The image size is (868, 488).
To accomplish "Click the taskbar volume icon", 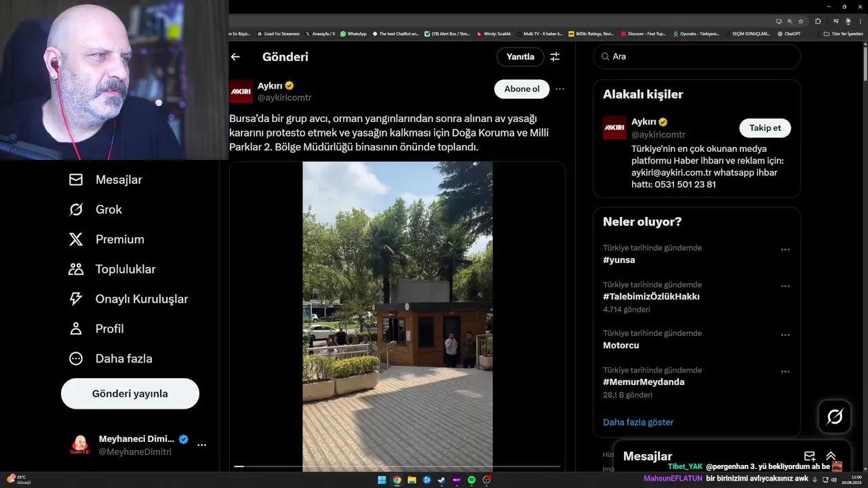I will [833, 480].
